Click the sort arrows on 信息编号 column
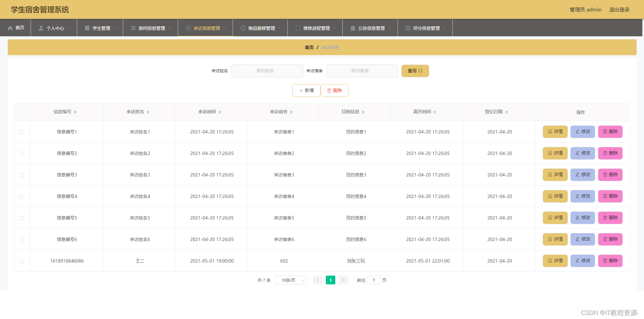The height and width of the screenshot is (319, 644). [75, 112]
